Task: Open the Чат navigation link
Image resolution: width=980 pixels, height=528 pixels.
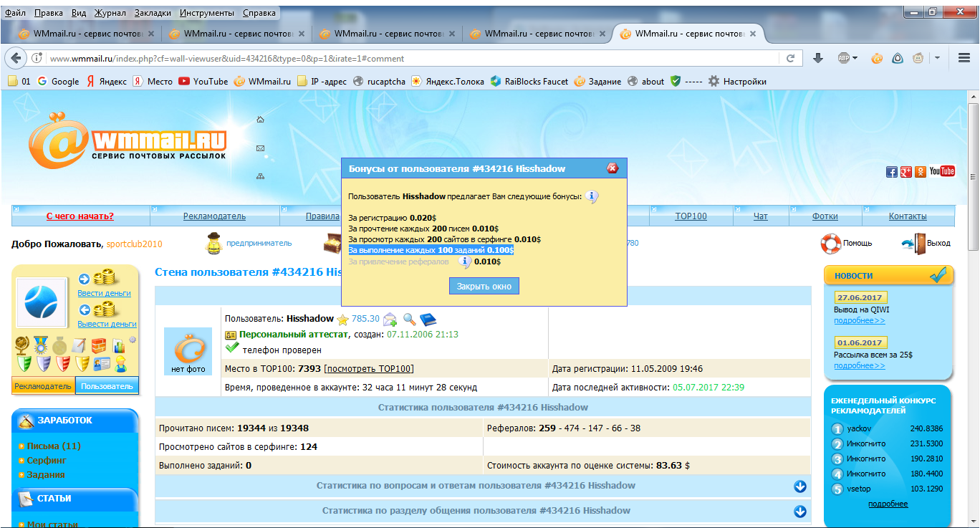Action: coord(761,216)
